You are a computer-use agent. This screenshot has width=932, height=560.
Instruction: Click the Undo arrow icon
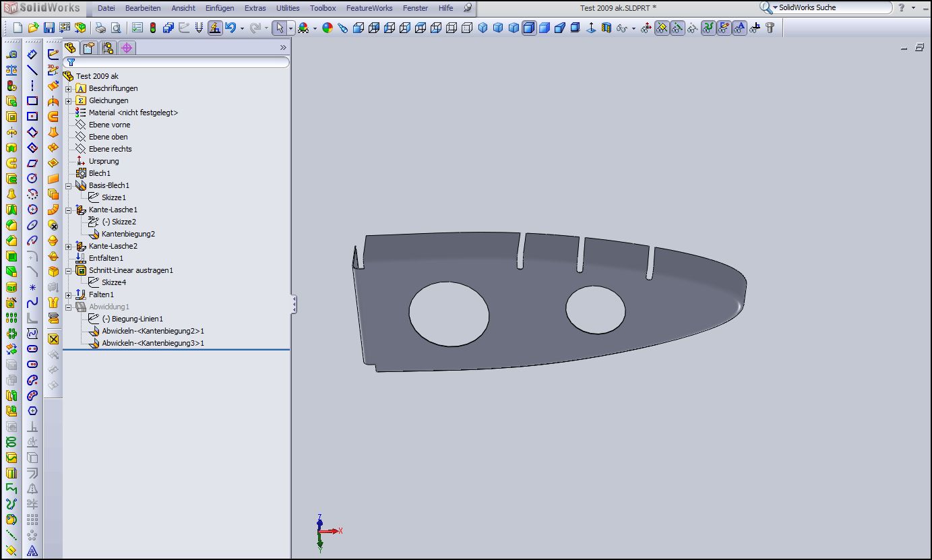(x=230, y=28)
